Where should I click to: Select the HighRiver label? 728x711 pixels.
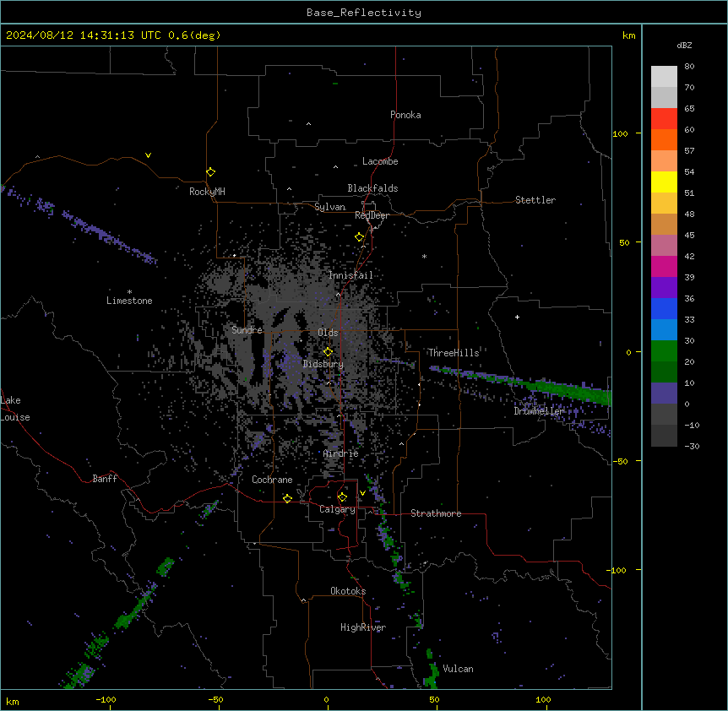[363, 627]
